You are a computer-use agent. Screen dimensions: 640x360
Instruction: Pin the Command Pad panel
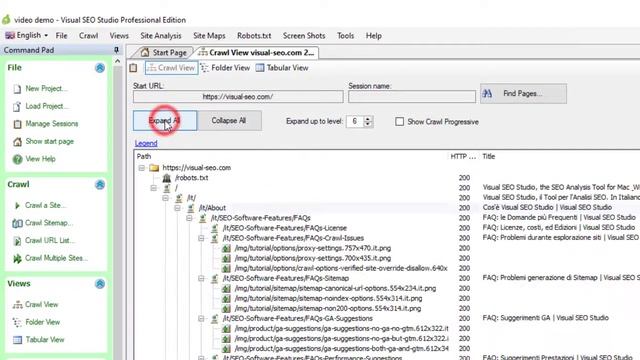(116, 50)
